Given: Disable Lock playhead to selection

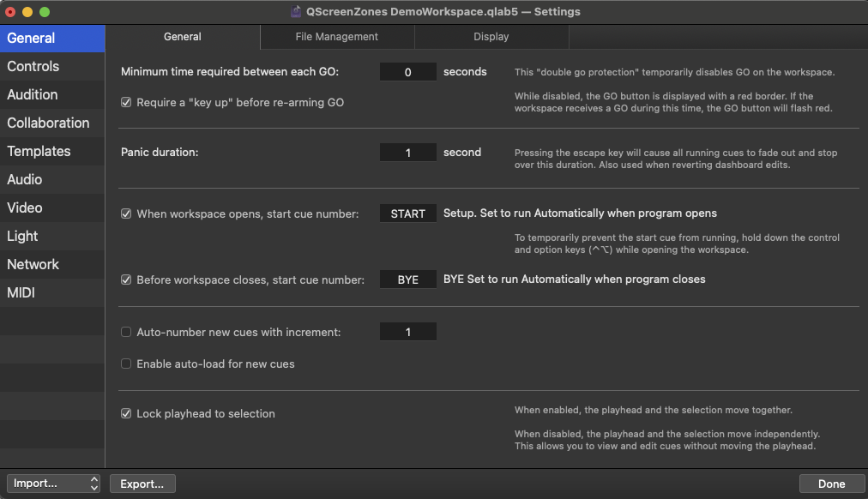Looking at the screenshot, I should click(x=126, y=413).
